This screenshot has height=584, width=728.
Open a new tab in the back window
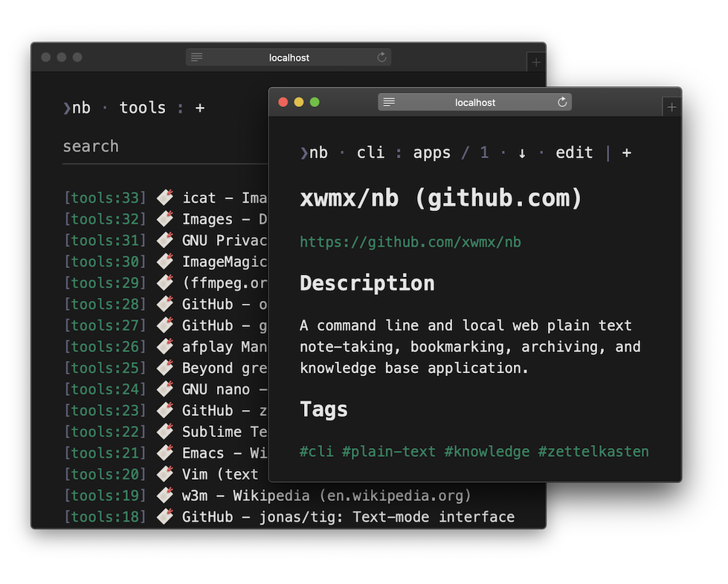click(536, 62)
